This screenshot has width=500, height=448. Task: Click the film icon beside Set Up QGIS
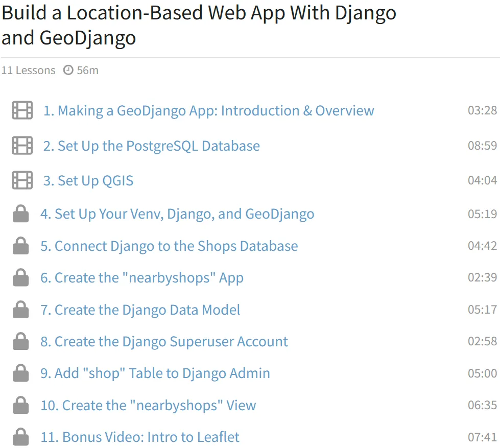22,180
